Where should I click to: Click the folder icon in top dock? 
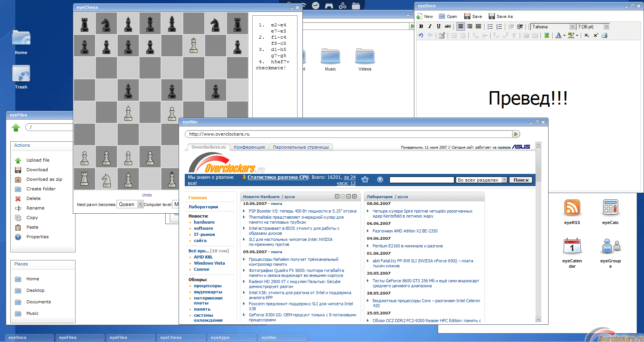pyautogui.click(x=356, y=5)
